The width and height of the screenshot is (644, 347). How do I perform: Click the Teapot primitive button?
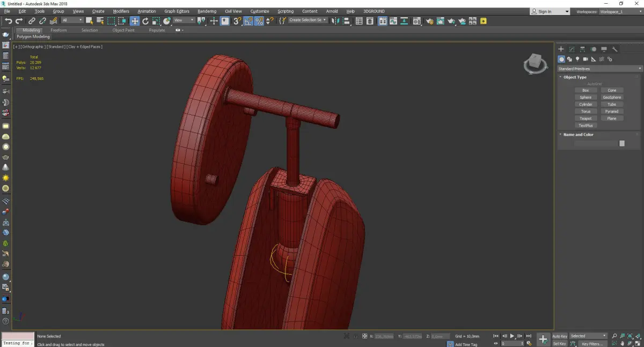point(586,119)
